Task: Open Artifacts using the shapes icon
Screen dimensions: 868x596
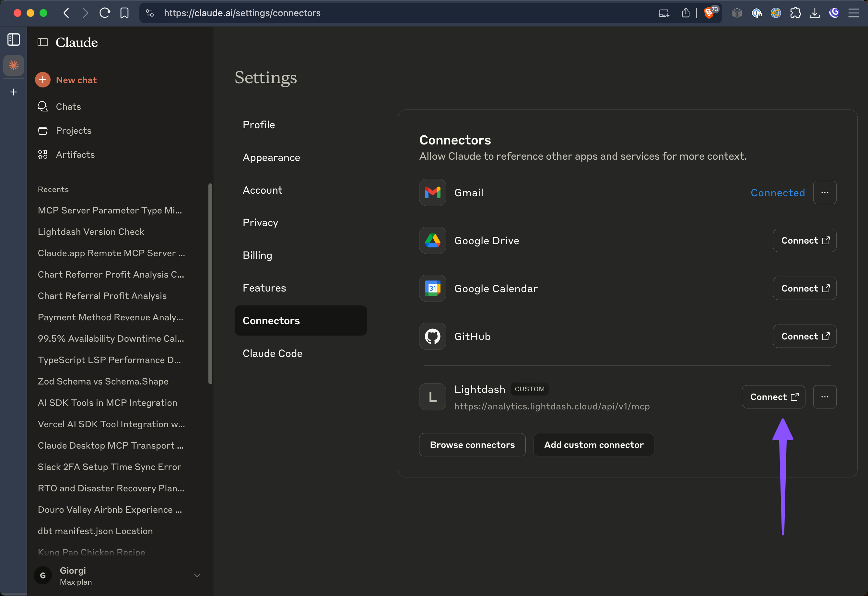Action: (42, 154)
